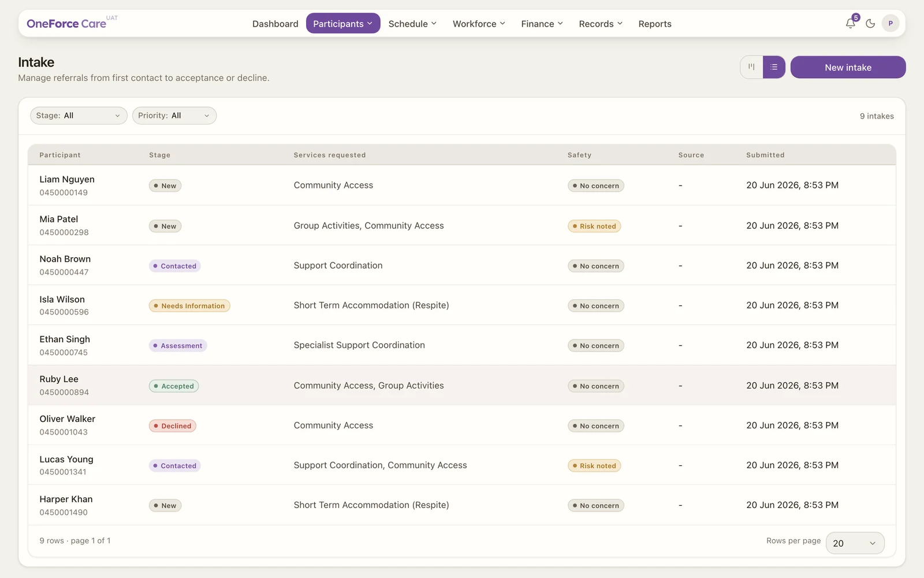
Task: Sort by Source column header
Action: pyautogui.click(x=691, y=155)
